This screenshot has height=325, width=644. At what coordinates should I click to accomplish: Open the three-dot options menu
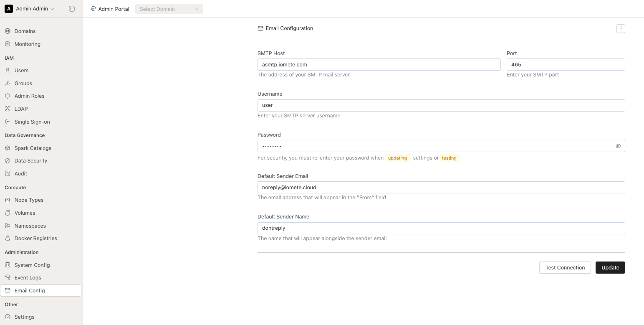coord(621,28)
